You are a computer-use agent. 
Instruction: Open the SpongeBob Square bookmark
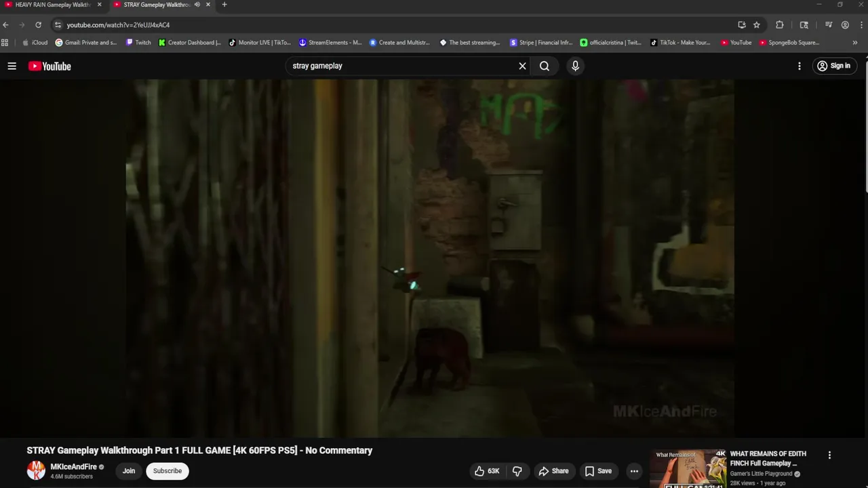(x=789, y=43)
